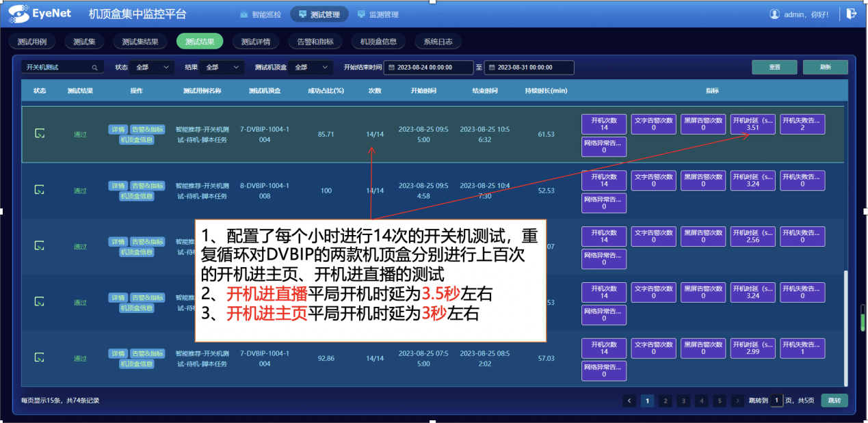This screenshot has width=868, height=423.
Task: Click the green status icon in the first row
Action: [x=39, y=134]
